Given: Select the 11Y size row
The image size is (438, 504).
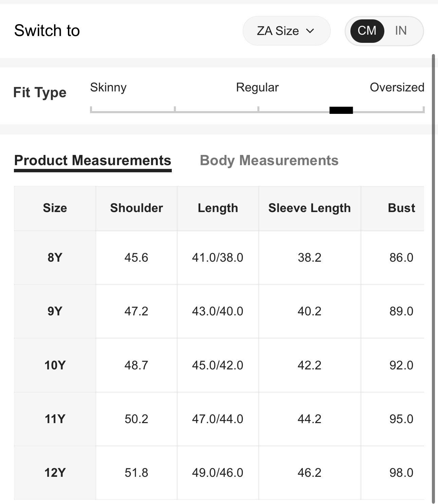Looking at the screenshot, I should [55, 419].
